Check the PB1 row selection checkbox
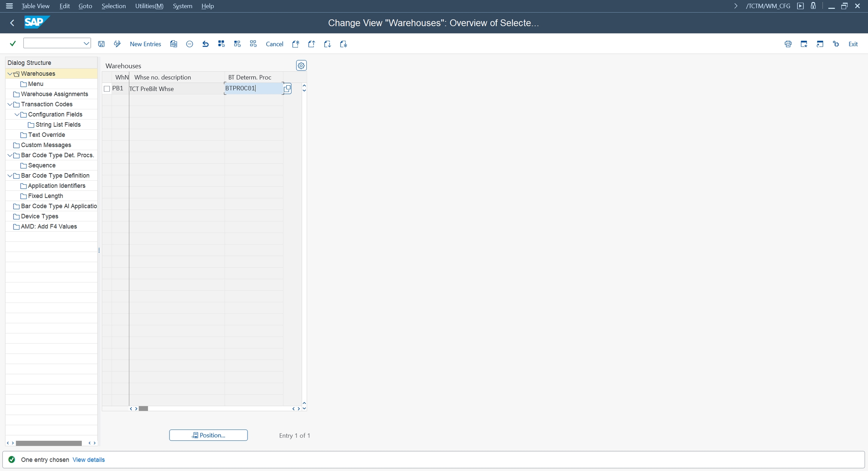The image size is (868, 471). pos(107,89)
